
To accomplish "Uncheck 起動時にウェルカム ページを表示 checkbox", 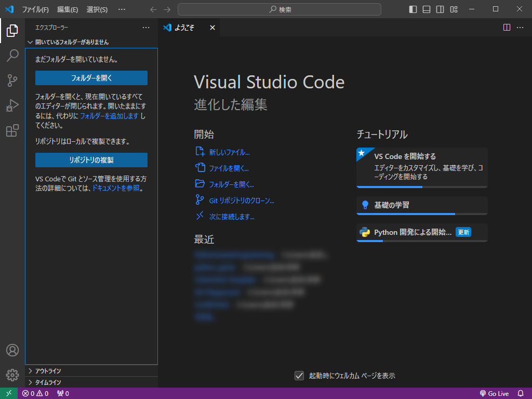I will [x=299, y=376].
